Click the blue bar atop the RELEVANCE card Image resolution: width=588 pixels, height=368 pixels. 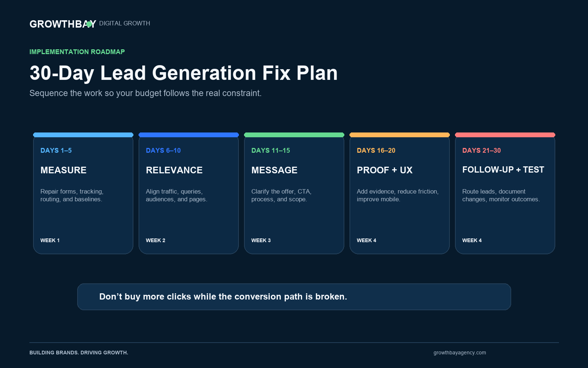point(189,135)
